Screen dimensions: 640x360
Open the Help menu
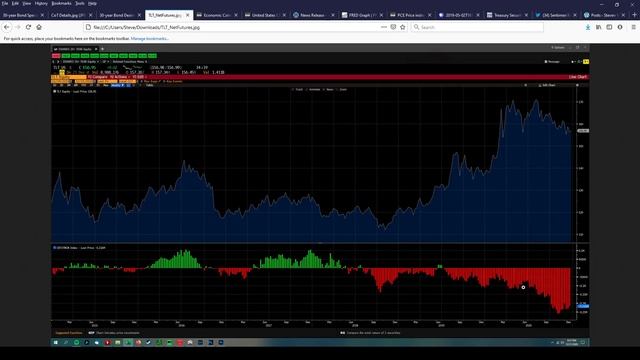(93, 3)
